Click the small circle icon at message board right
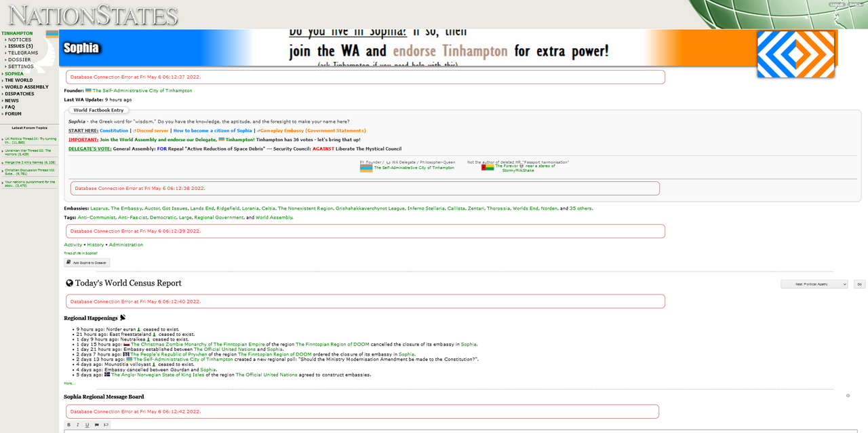This screenshot has width=868, height=433. (848, 396)
